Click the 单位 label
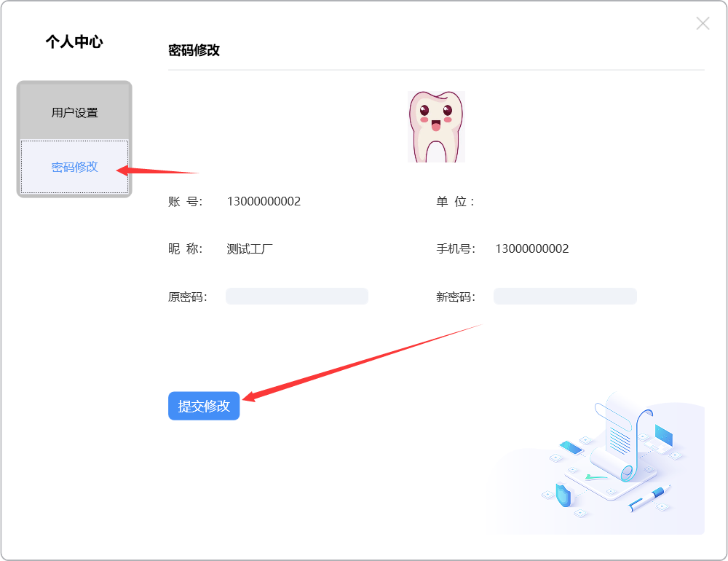728x561 pixels. 455,201
